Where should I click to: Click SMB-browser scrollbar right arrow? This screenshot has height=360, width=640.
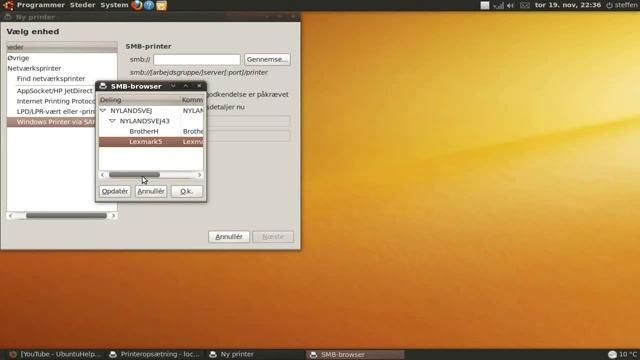tap(199, 175)
